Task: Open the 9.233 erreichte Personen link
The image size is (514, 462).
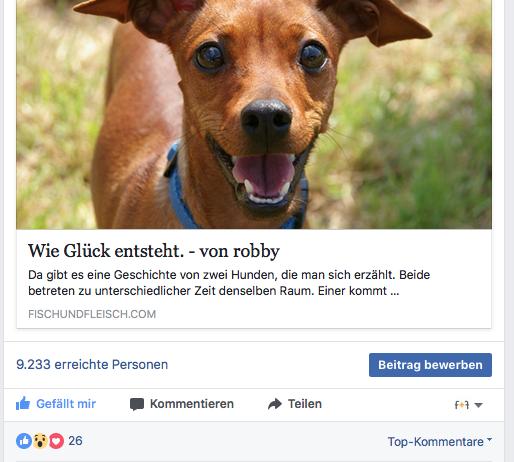Action: coord(92,364)
